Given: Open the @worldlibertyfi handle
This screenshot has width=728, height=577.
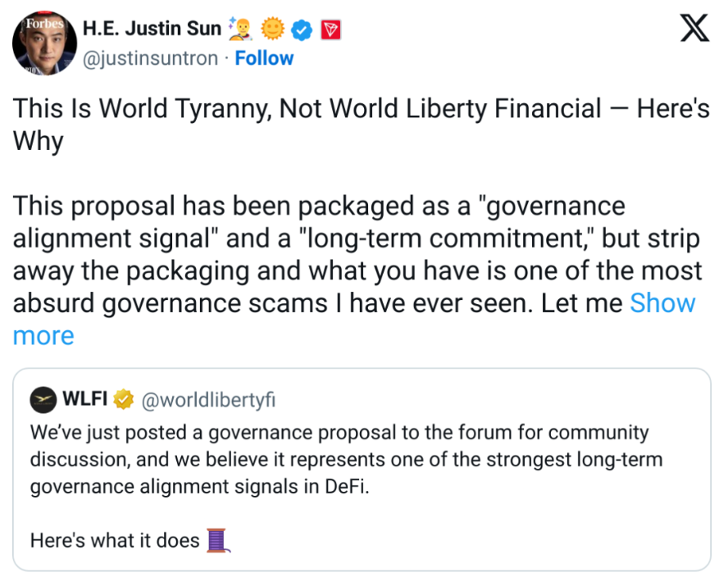Looking at the screenshot, I should (x=209, y=400).
